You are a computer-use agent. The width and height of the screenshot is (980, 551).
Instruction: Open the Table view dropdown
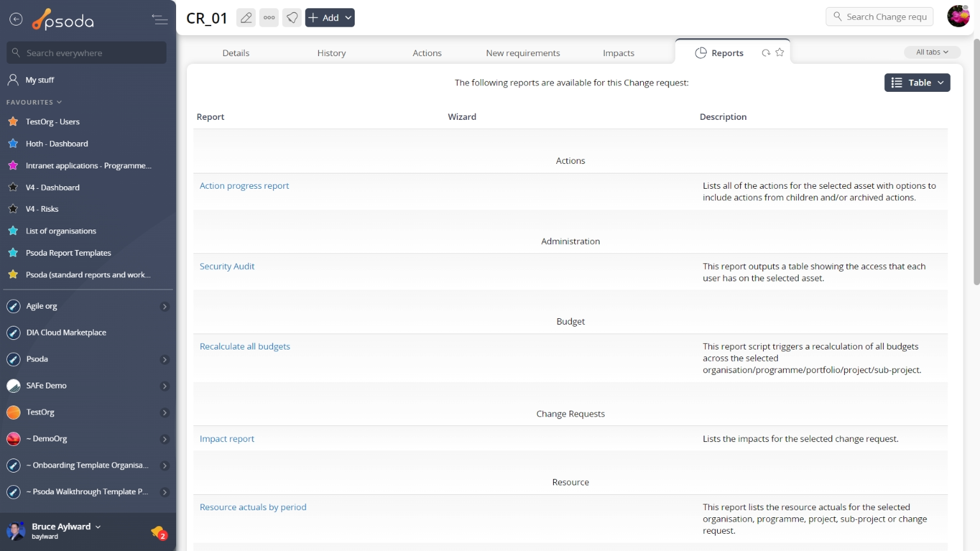tap(917, 83)
